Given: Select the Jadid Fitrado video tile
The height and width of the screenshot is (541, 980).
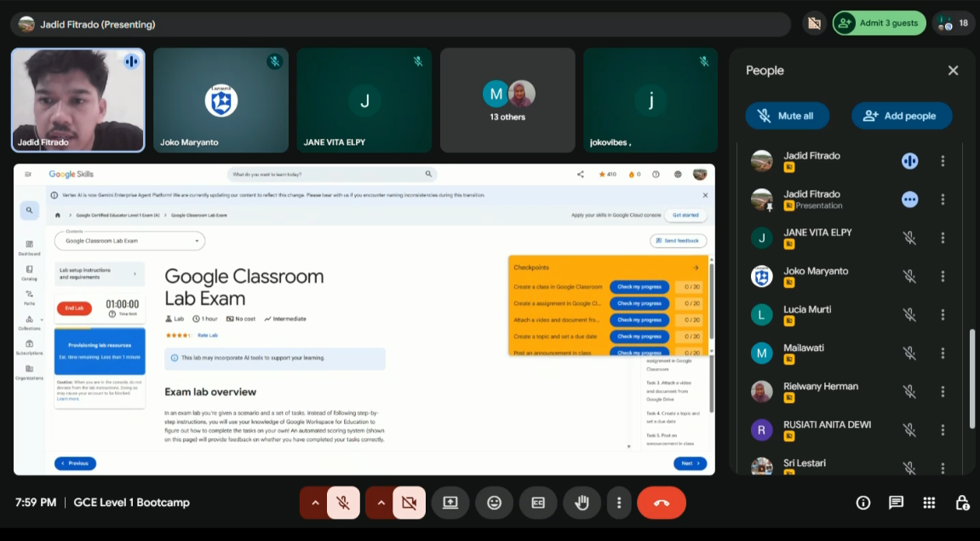Looking at the screenshot, I should (78, 100).
